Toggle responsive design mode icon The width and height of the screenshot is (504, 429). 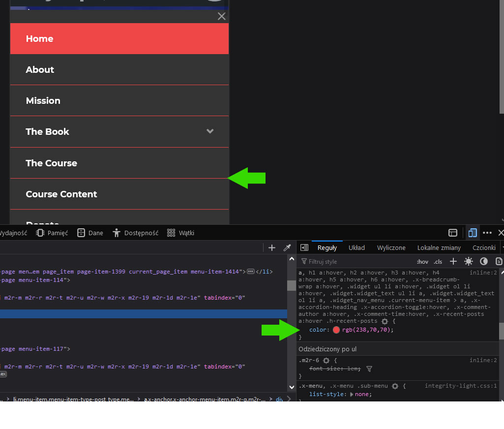coord(473,233)
